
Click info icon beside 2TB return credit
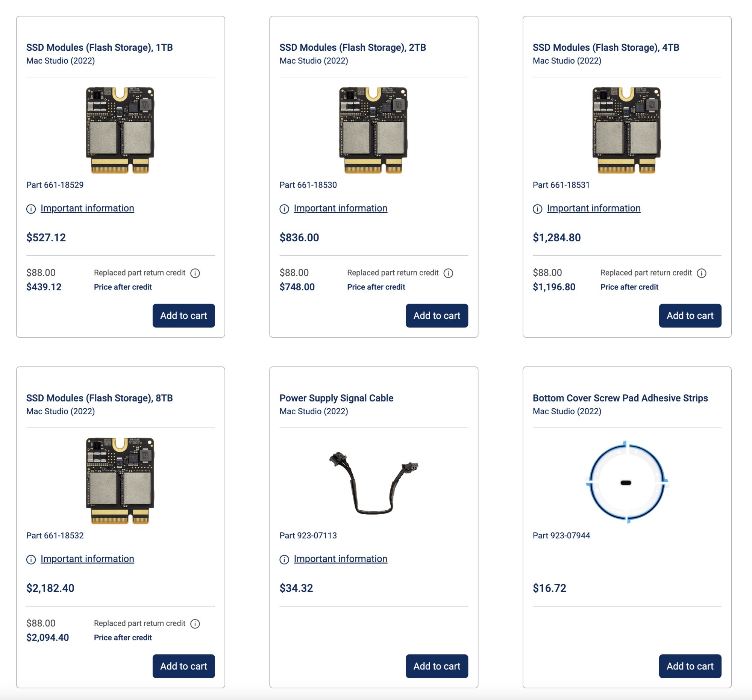point(448,273)
